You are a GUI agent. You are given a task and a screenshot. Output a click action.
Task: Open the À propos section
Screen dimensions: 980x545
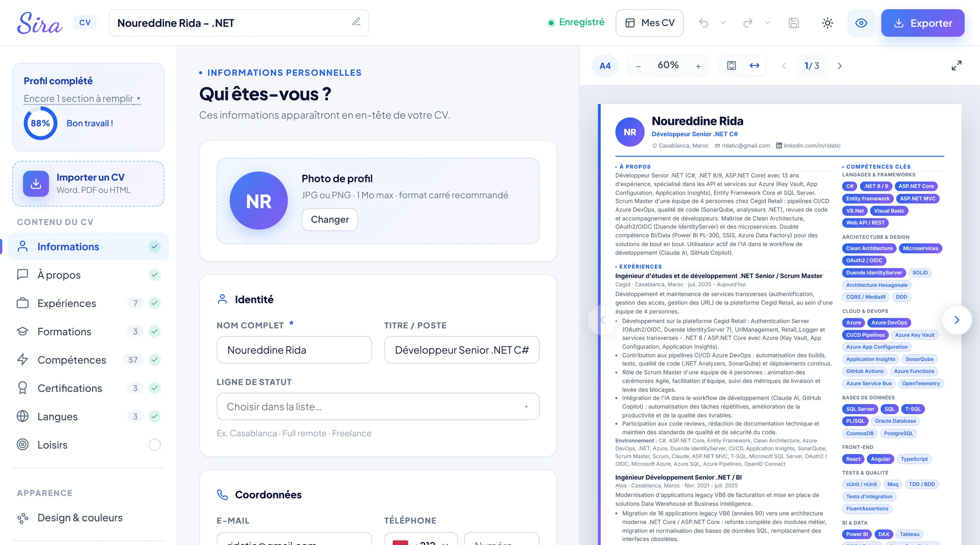[x=88, y=275]
